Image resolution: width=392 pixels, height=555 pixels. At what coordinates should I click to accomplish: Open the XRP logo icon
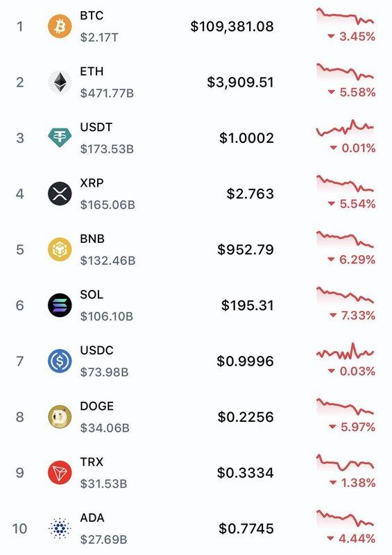coord(60,194)
